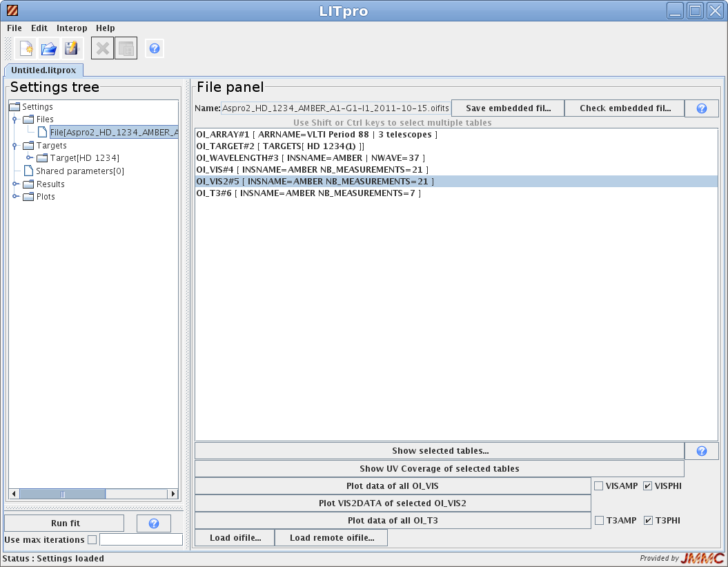The height and width of the screenshot is (567, 728).
Task: Click the settings tree scroll right arrow
Action: tap(173, 494)
